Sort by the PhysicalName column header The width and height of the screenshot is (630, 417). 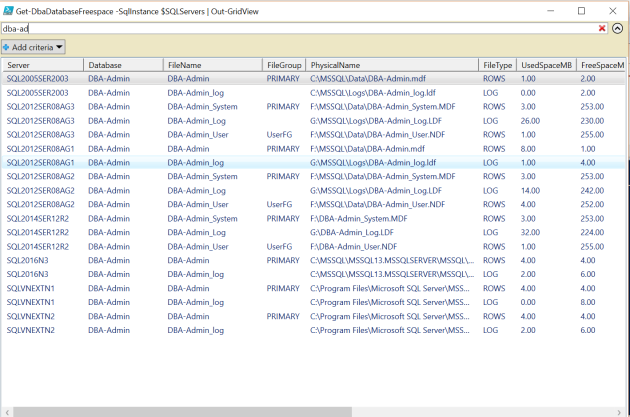[x=392, y=65]
